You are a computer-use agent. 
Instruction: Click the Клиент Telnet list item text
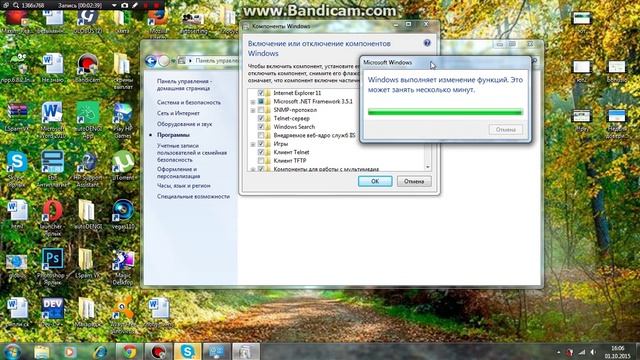click(x=291, y=152)
